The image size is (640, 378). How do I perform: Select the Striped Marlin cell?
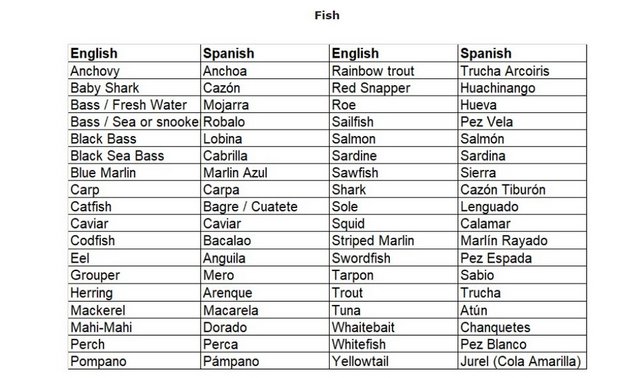click(393, 240)
